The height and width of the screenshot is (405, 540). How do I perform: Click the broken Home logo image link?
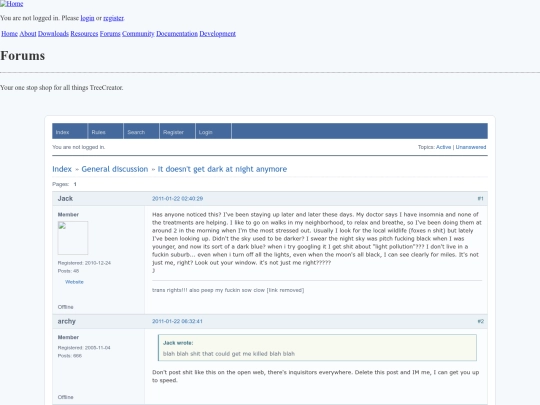[12, 4]
